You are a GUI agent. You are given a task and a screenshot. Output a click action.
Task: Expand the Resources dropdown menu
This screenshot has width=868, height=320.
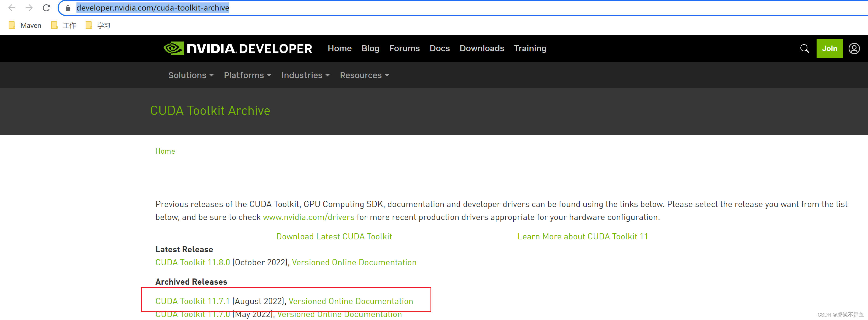(364, 75)
